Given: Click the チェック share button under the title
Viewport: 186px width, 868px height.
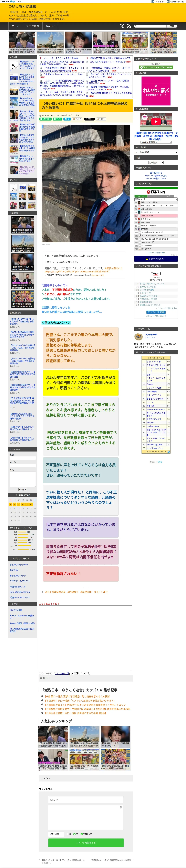Looking at the screenshot, I should pos(77,119).
